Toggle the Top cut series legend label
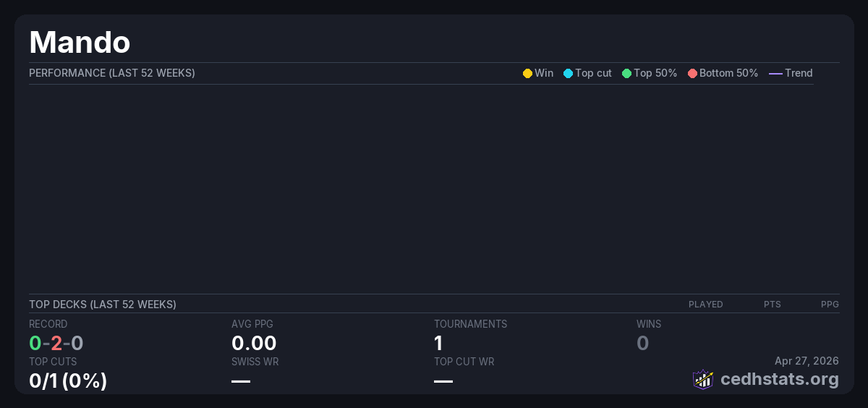868x408 pixels. click(x=593, y=73)
